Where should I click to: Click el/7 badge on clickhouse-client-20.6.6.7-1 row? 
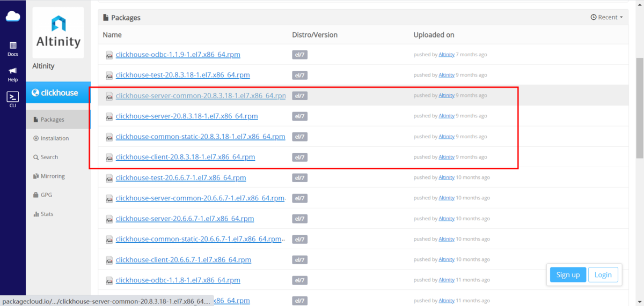[x=299, y=259]
